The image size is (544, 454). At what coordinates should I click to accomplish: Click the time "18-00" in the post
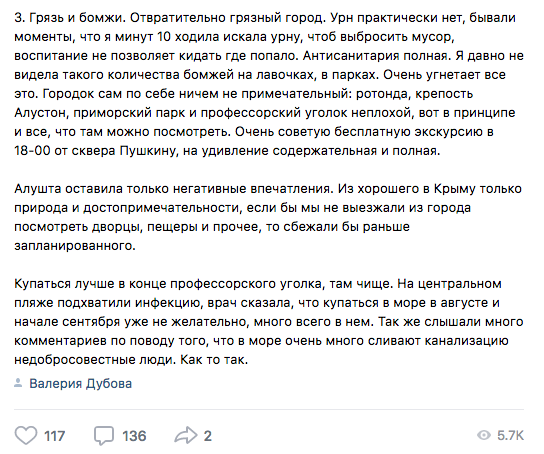point(32,151)
